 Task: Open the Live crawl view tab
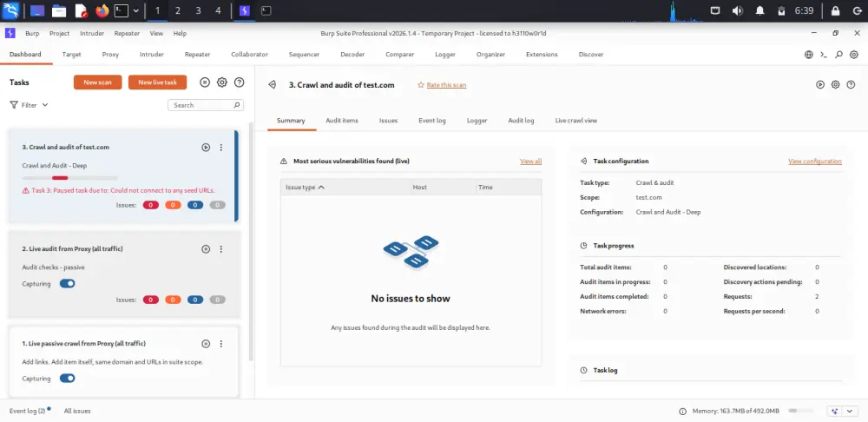point(575,121)
